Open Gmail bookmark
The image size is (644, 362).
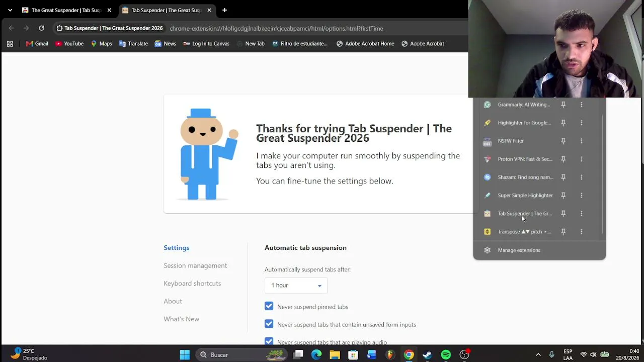click(x=37, y=44)
